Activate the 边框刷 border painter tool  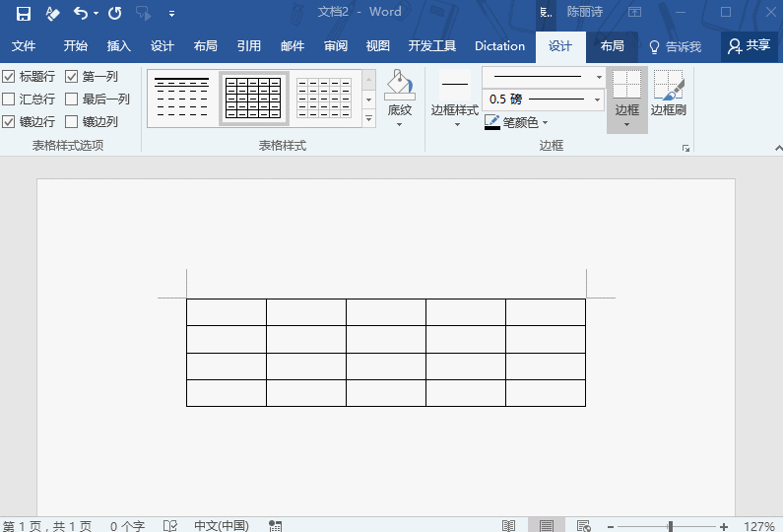click(x=669, y=94)
